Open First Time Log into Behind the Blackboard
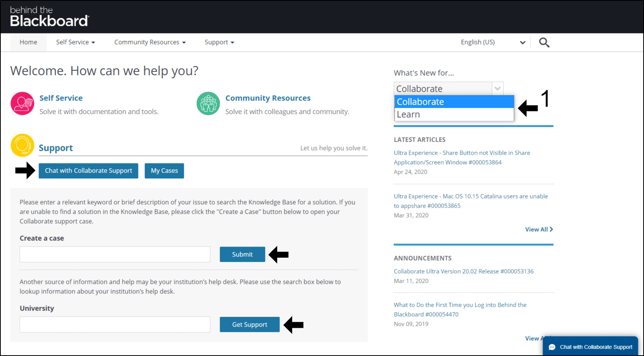The width and height of the screenshot is (644, 356). coord(460,309)
